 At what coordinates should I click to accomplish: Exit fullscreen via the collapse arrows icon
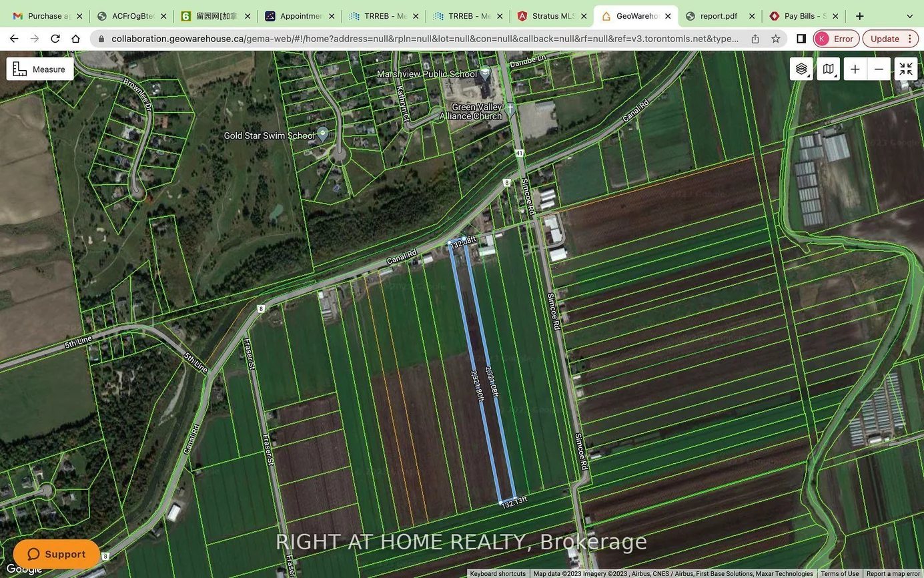point(906,68)
